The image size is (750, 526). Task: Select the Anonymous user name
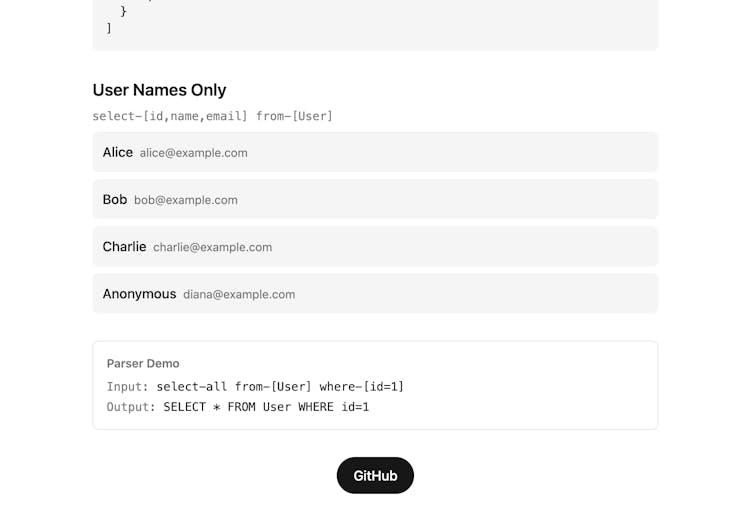tap(139, 294)
